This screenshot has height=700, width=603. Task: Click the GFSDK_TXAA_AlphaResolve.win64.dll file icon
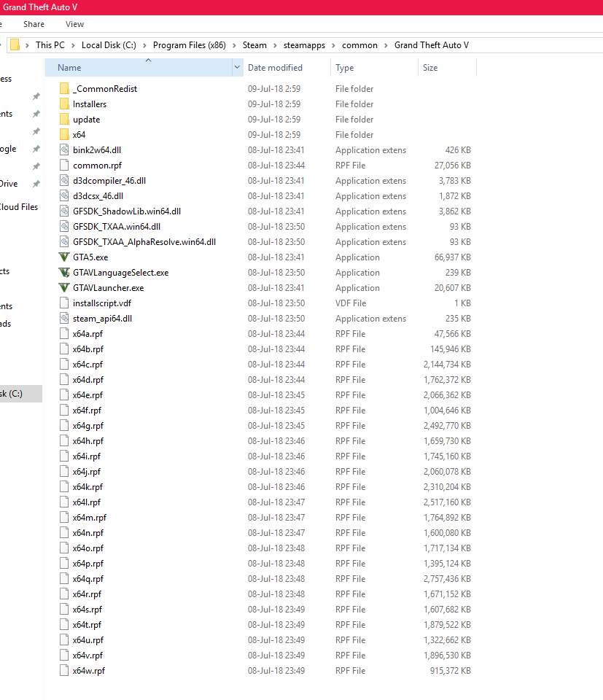tap(64, 242)
